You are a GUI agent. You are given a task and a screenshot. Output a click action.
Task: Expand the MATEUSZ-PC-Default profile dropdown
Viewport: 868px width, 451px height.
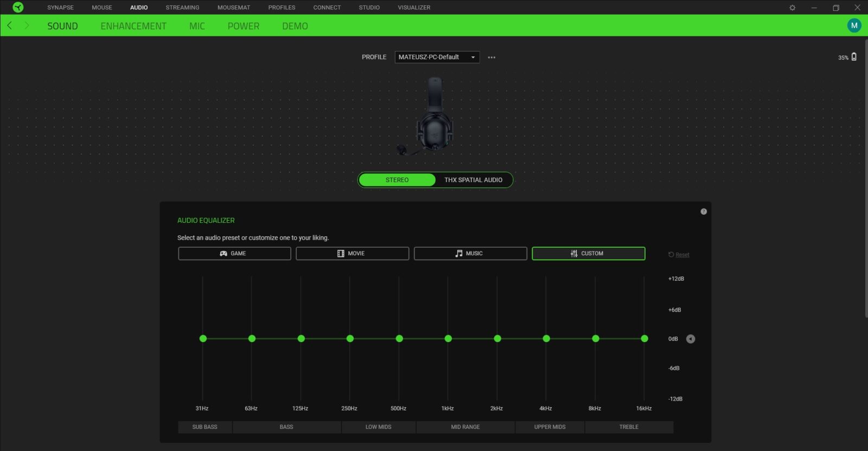coord(437,57)
